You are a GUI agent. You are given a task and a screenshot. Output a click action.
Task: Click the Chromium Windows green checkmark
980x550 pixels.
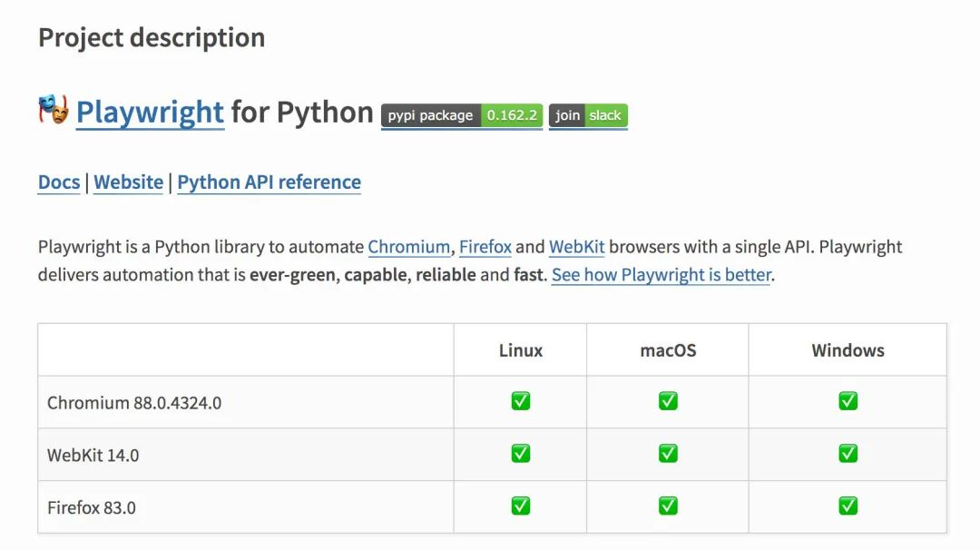pos(848,401)
